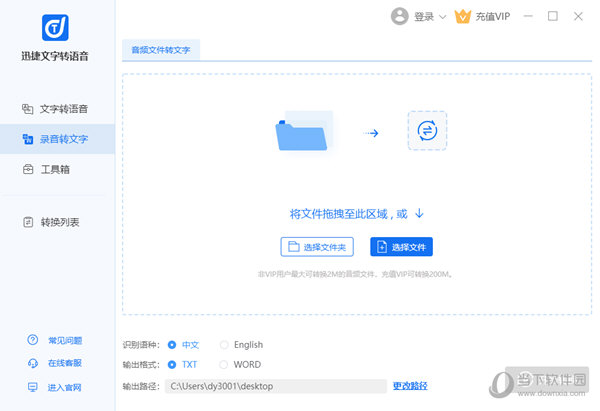Open 文字转语音 in the sidebar
The image size is (600, 411).
pyautogui.click(x=57, y=109)
